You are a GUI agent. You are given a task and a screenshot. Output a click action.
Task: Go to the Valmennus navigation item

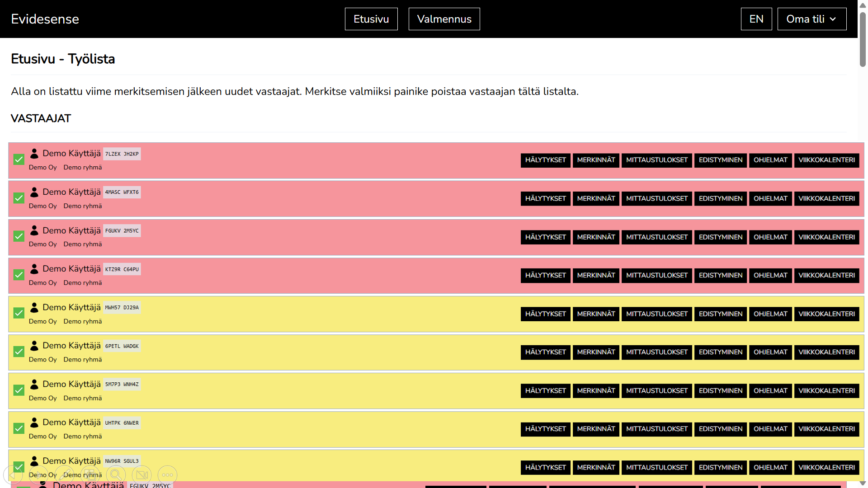click(x=444, y=19)
